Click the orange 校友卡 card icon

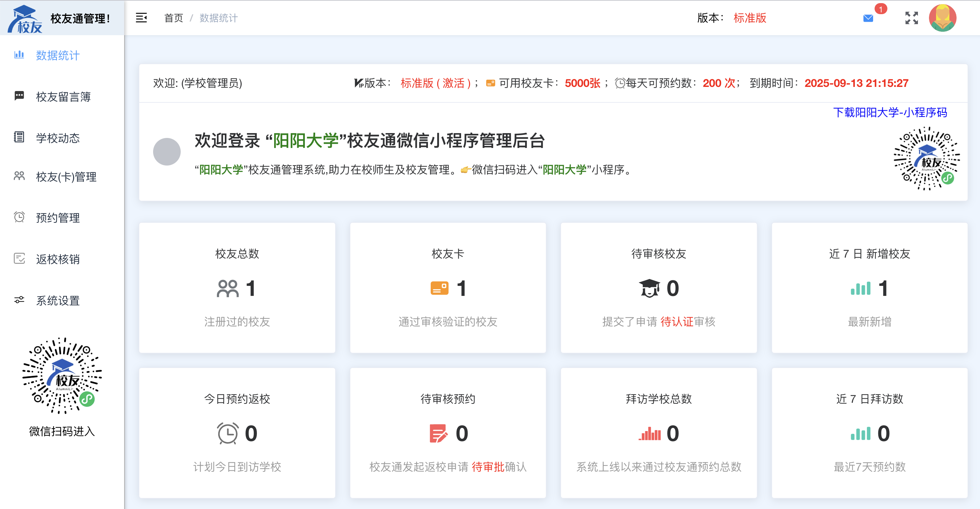click(x=439, y=288)
